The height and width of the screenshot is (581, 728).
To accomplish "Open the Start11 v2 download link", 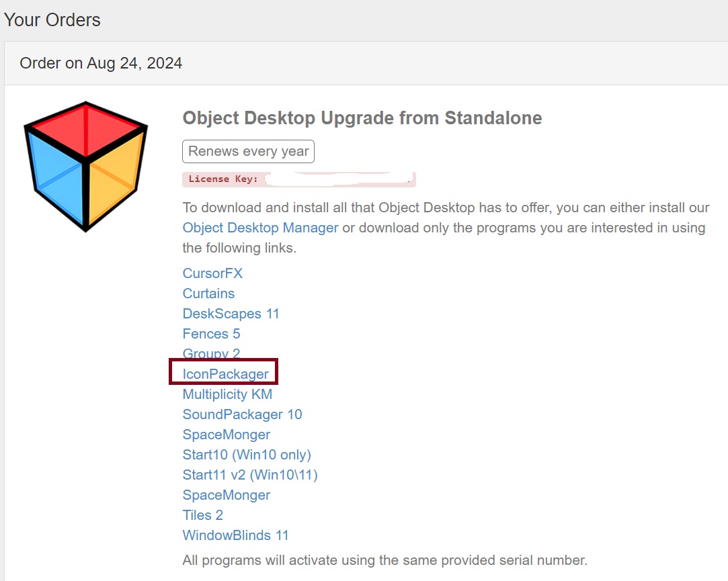I will coord(250,475).
